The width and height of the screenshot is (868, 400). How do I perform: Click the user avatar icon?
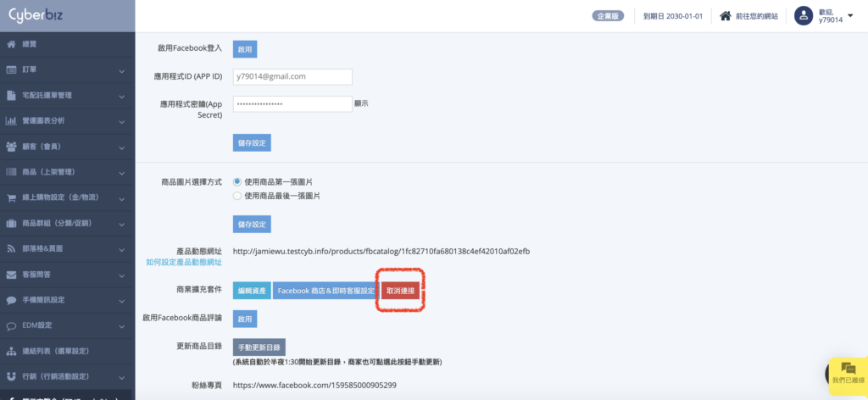click(x=804, y=15)
